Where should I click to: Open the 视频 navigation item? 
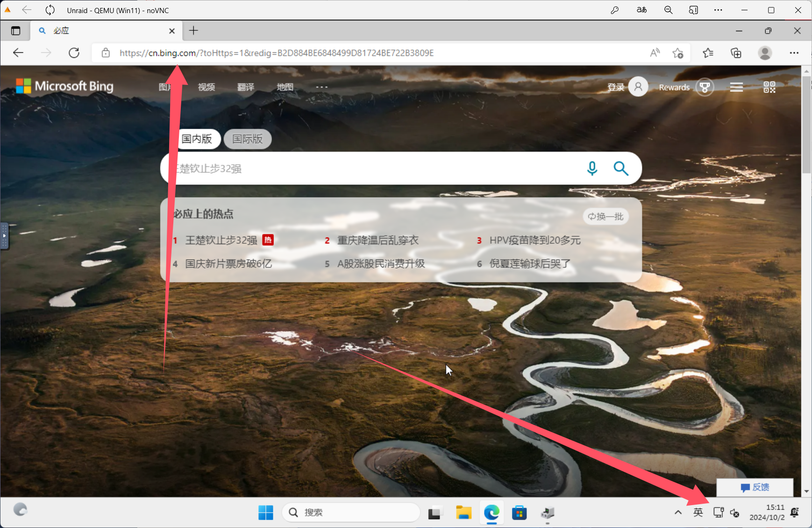coord(206,87)
